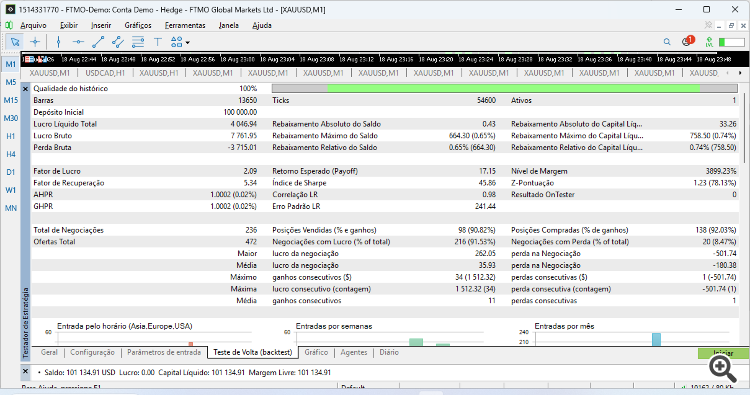Select the Teste de Volta (backtest) tab
Screen dimensions: 750x395
253,352
